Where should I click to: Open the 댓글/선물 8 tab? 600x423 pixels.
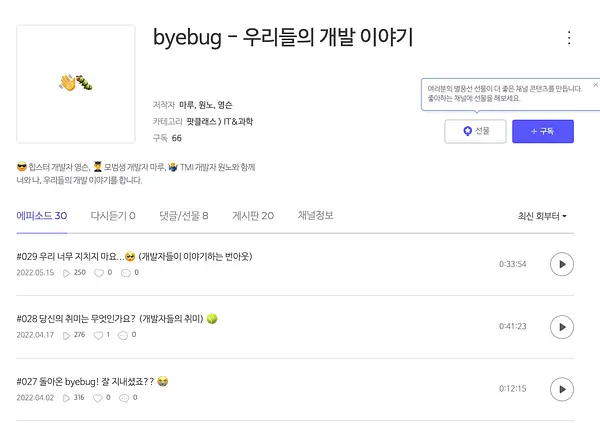184,216
